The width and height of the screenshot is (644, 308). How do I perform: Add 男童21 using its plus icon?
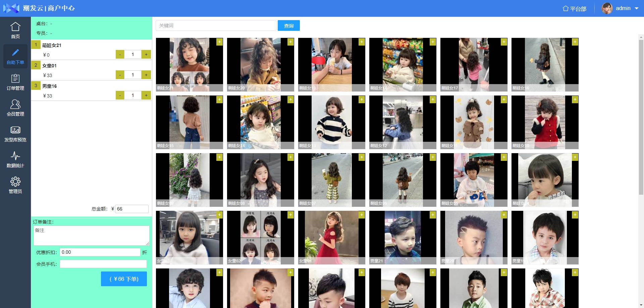433,214
